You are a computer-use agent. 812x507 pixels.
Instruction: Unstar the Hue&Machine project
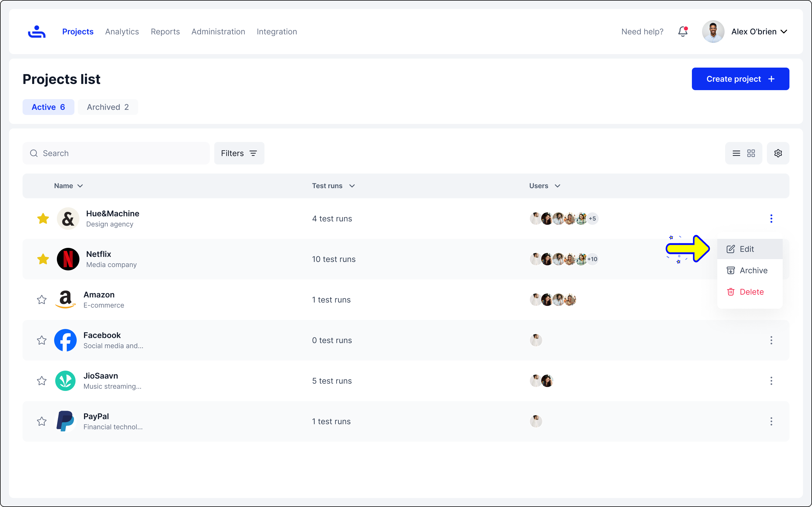click(43, 219)
